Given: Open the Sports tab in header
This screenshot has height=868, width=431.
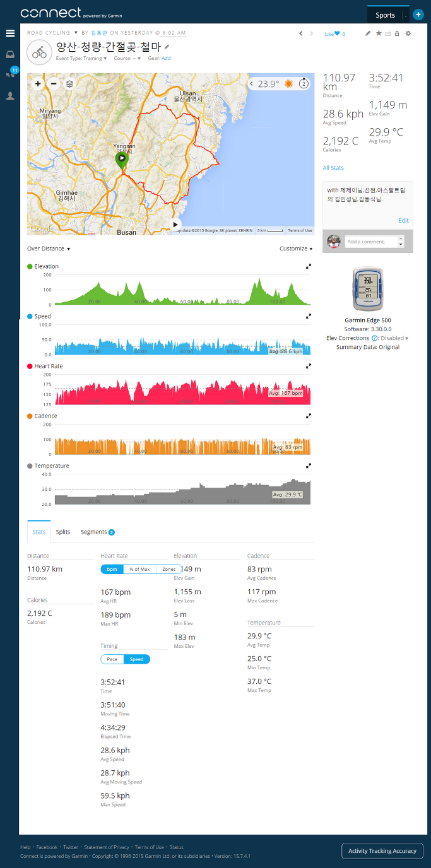Looking at the screenshot, I should [x=385, y=15].
